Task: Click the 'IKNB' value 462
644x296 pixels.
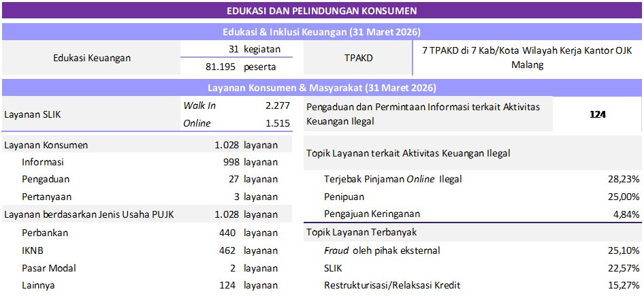Action: coord(229,250)
